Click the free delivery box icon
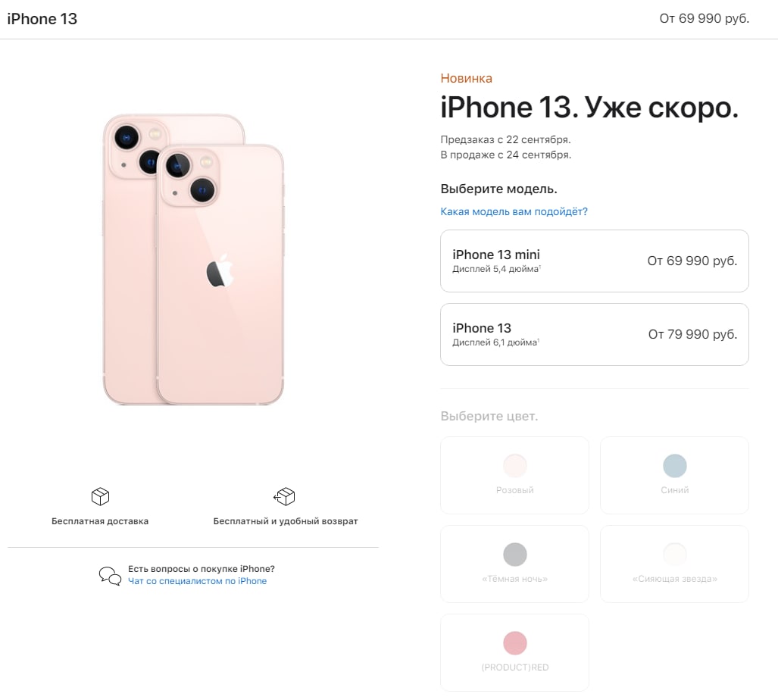 [x=100, y=496]
